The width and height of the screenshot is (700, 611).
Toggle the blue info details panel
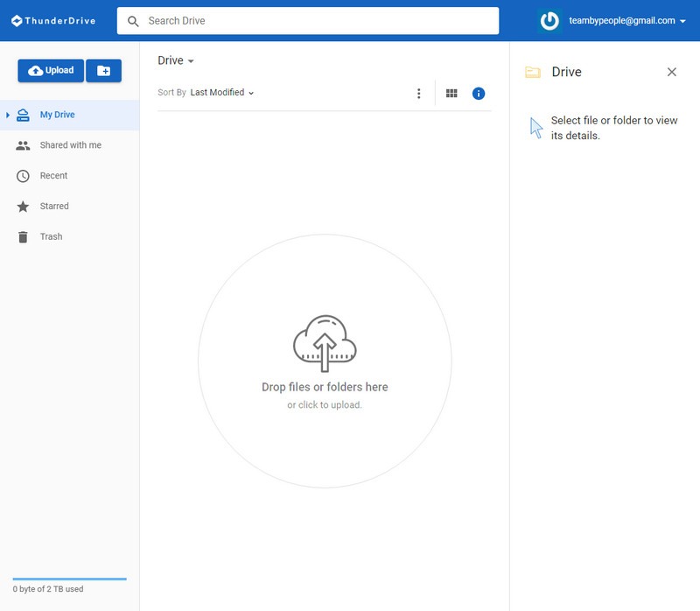pyautogui.click(x=479, y=94)
